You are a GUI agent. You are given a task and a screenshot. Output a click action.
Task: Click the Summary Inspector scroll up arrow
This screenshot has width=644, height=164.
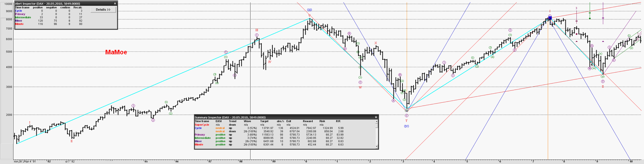tap(377, 122)
